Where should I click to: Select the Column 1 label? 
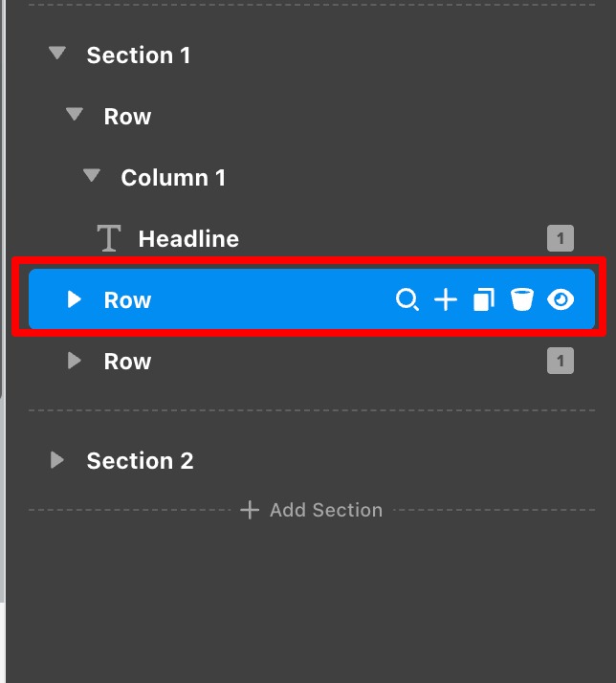(x=173, y=177)
